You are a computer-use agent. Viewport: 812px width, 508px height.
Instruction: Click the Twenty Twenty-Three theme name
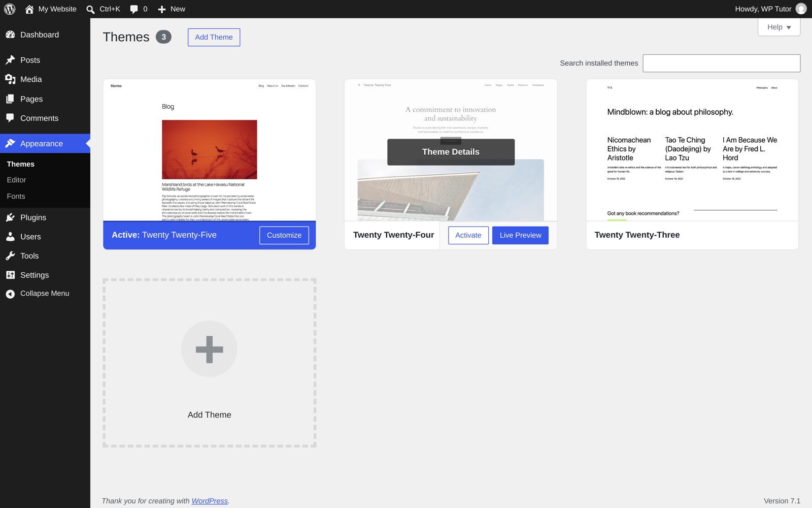coord(637,235)
